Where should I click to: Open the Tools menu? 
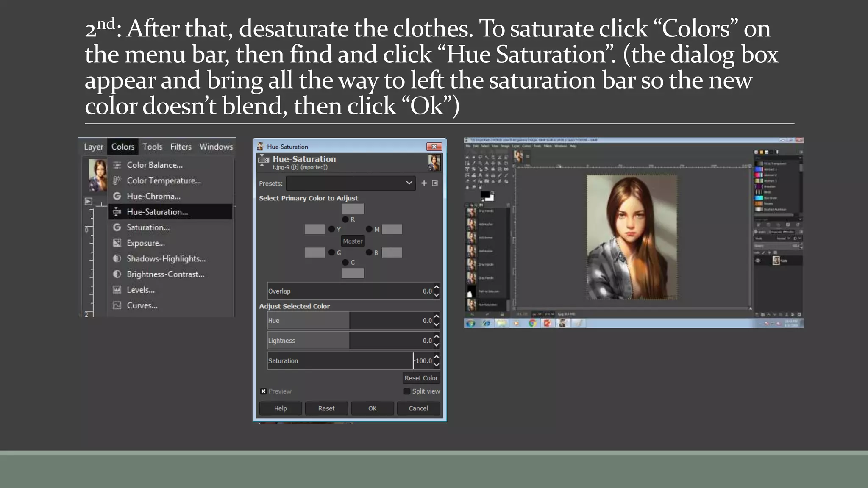click(152, 147)
